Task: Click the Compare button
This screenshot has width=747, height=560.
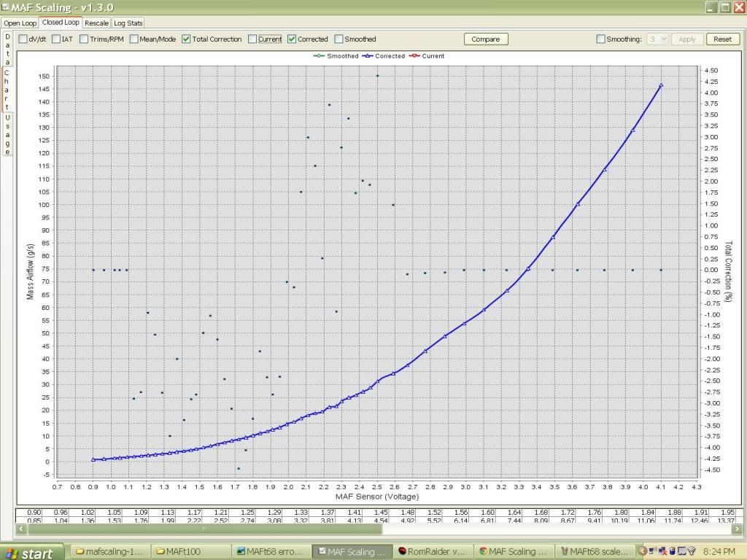Action: [486, 39]
